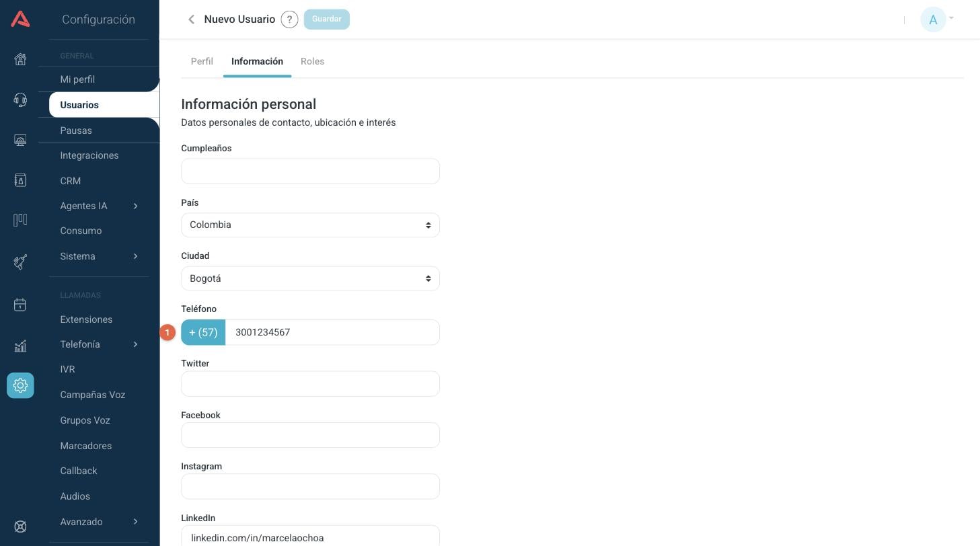Open the home icon in left rail
The width and height of the screenshot is (980, 546).
20,59
